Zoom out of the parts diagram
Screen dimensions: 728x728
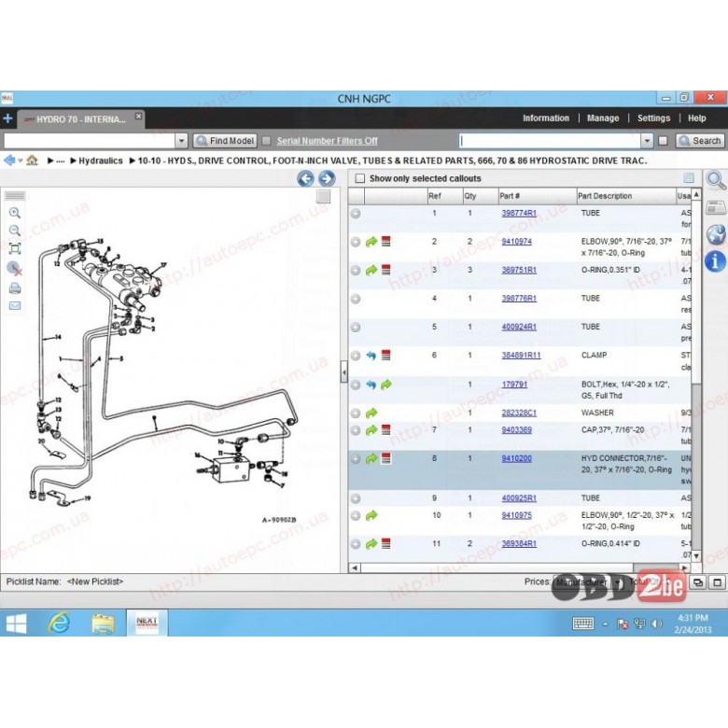pos(14,231)
